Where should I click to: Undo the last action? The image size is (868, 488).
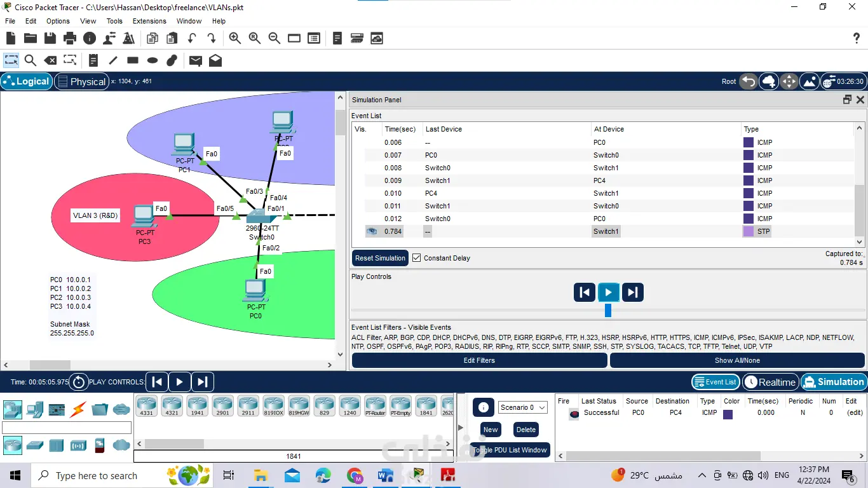coord(192,39)
